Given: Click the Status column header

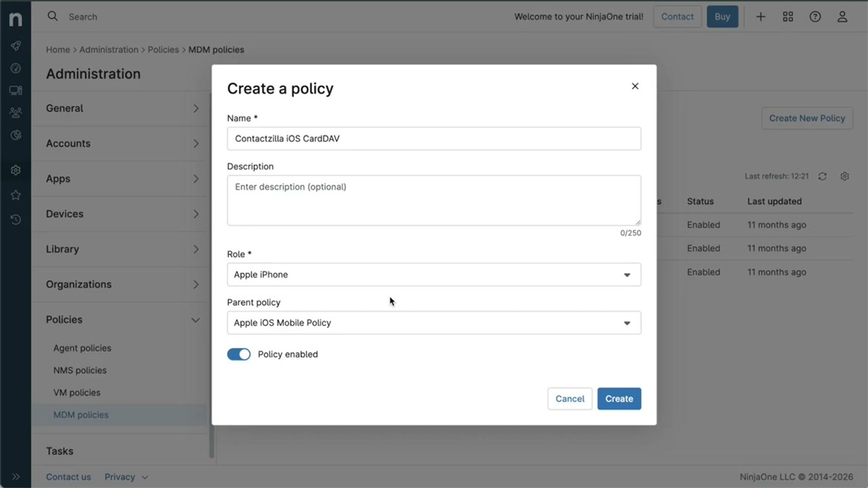Looking at the screenshot, I should 700,201.
